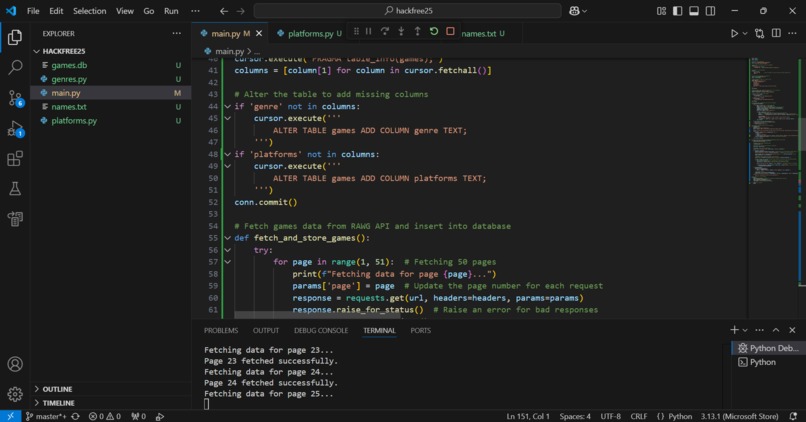Open the Manage gear menu
Image resolution: width=806 pixels, height=422 pixels.
click(15, 394)
